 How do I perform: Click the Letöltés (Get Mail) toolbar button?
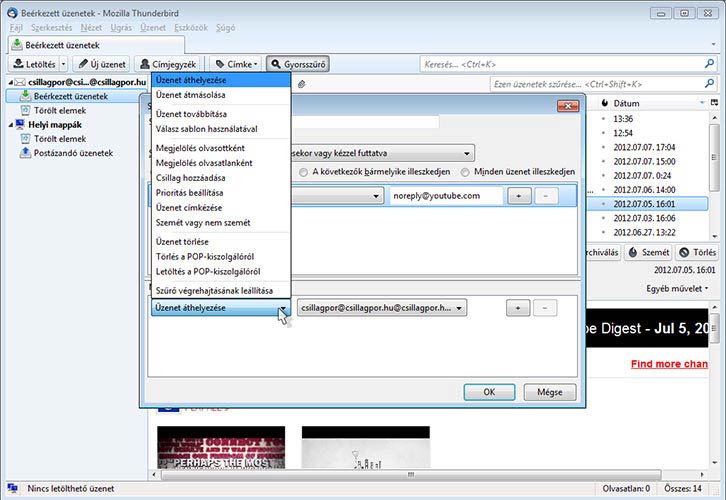coord(33,64)
